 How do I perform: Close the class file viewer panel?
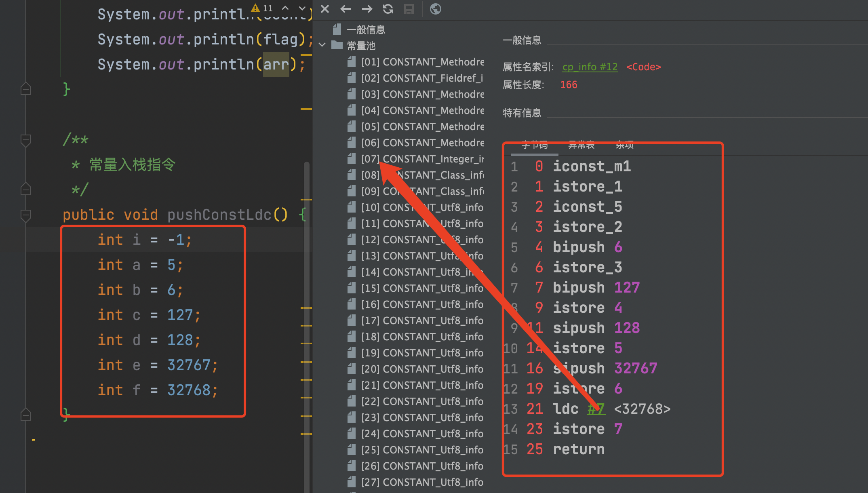tap(325, 9)
